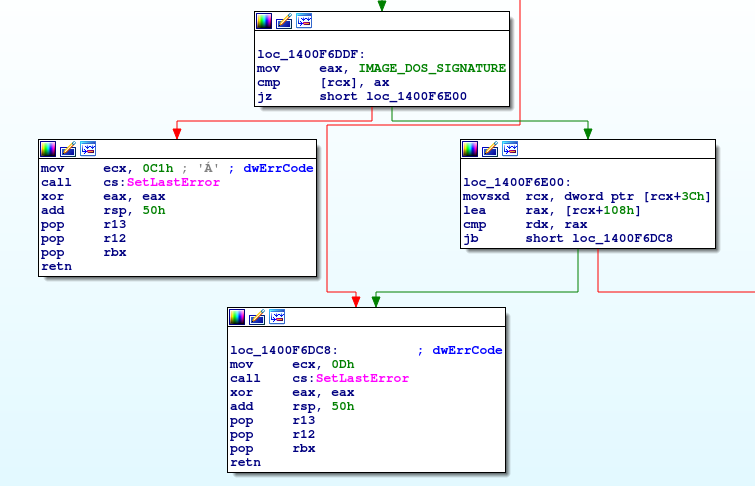Click edit-comment pencil icon in loc_1400F6DDF block
755x486 pixels.
point(284,21)
